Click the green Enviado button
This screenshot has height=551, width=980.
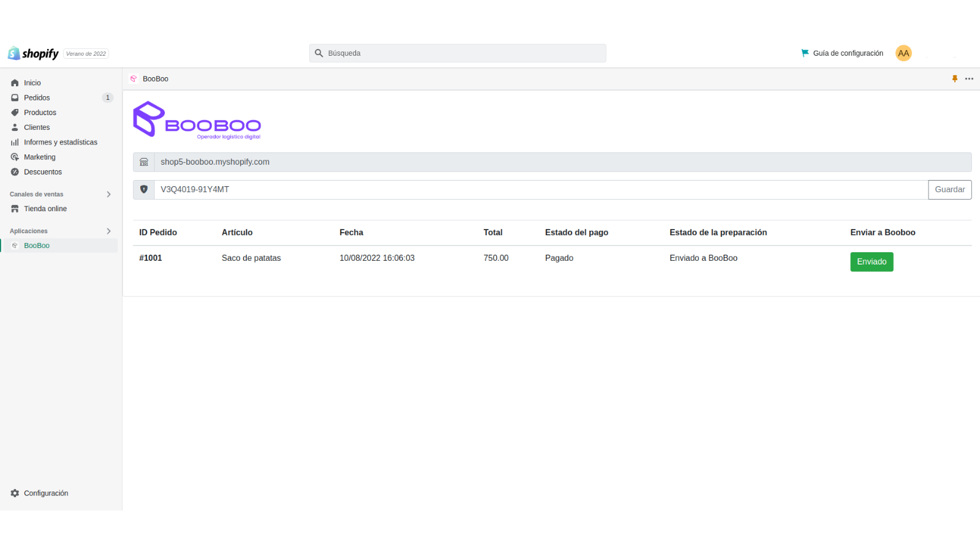pos(872,262)
